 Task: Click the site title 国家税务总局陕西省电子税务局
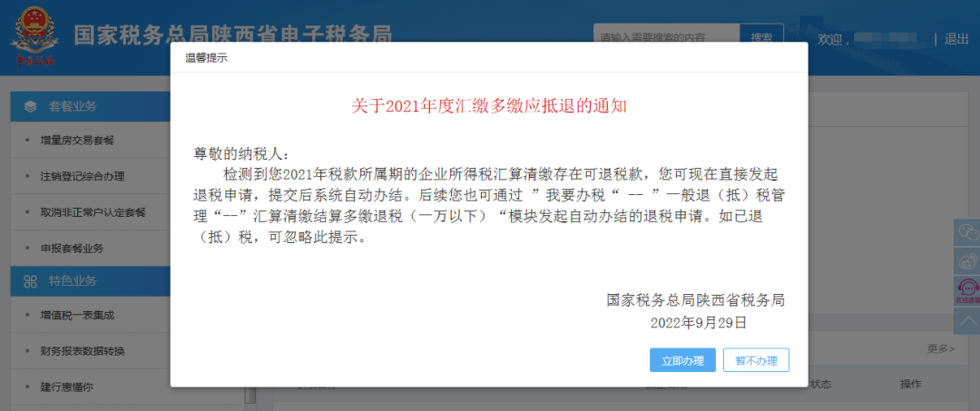pos(232,36)
